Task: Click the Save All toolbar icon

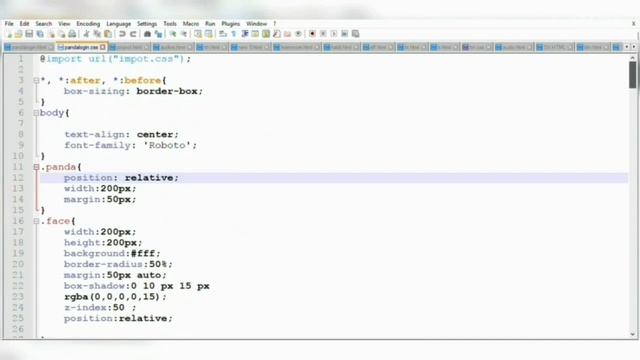Action: pos(40,34)
